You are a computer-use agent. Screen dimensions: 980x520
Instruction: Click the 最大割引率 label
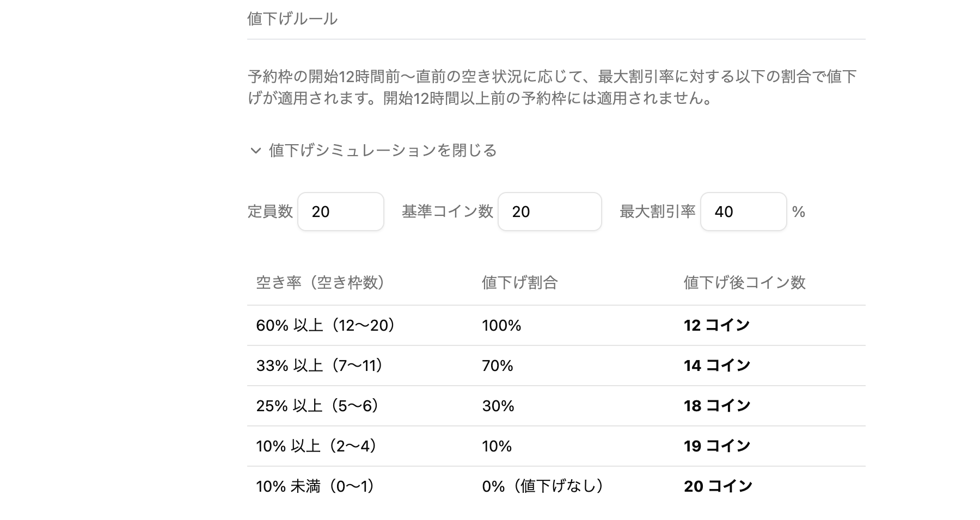coord(657,212)
